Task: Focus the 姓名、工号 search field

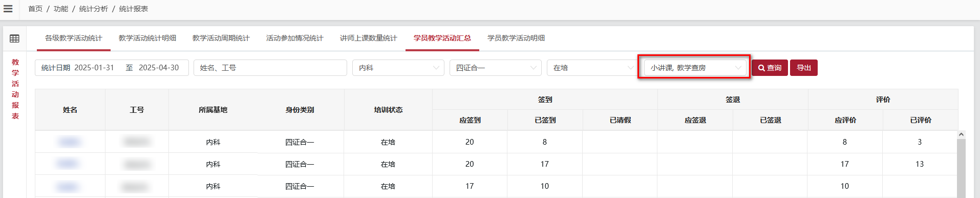Action: coord(270,68)
